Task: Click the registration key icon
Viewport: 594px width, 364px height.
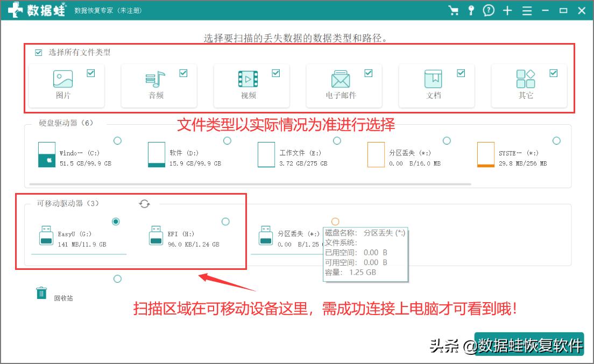Action: pyautogui.click(x=471, y=10)
